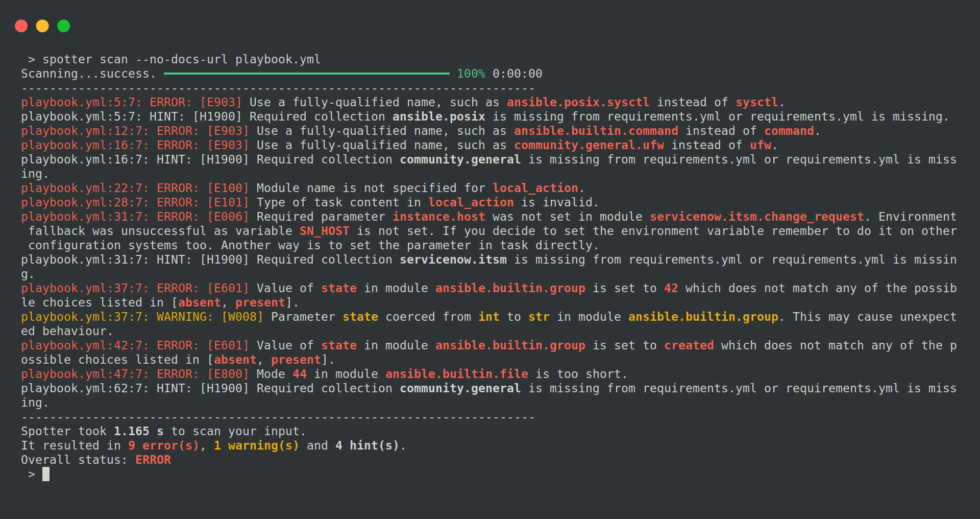Select the W008 warning code

pos(242,317)
